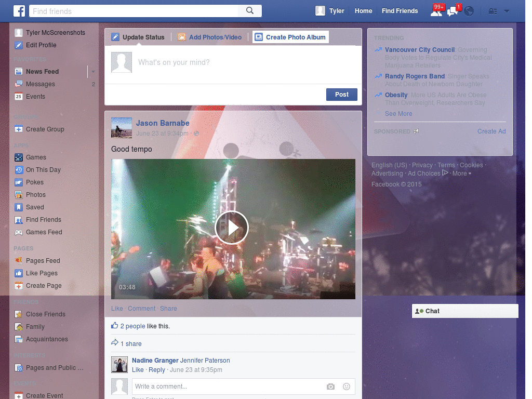This screenshot has width=532, height=399.
Task: Click Create Ad link
Action: (491, 131)
